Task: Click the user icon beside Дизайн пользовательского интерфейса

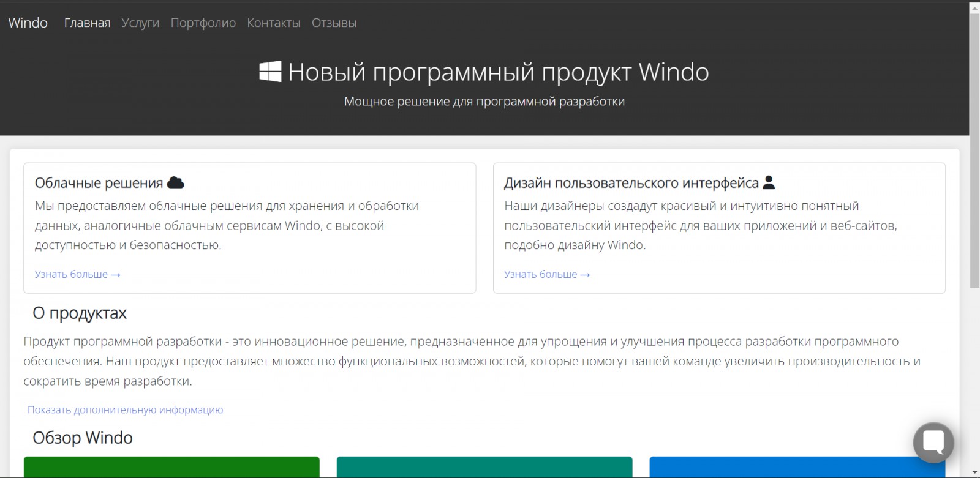Action: tap(769, 182)
